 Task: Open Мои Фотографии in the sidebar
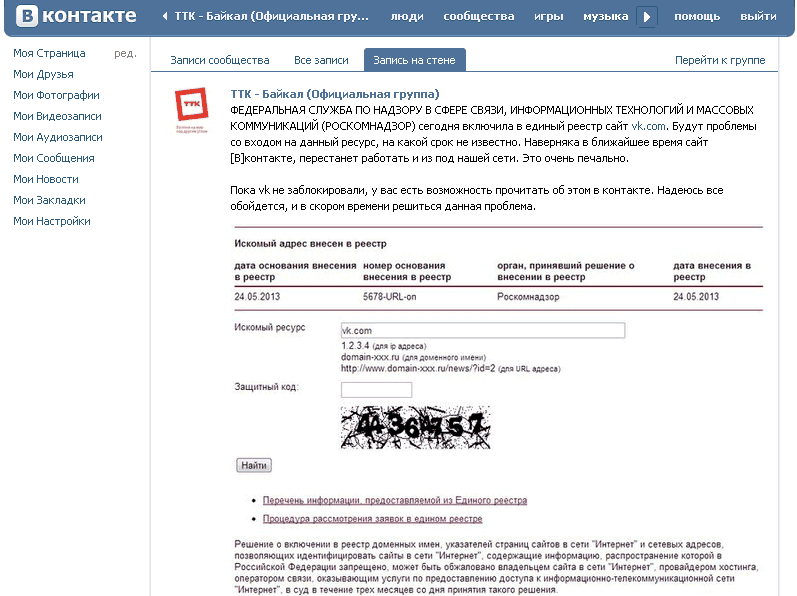coord(56,95)
